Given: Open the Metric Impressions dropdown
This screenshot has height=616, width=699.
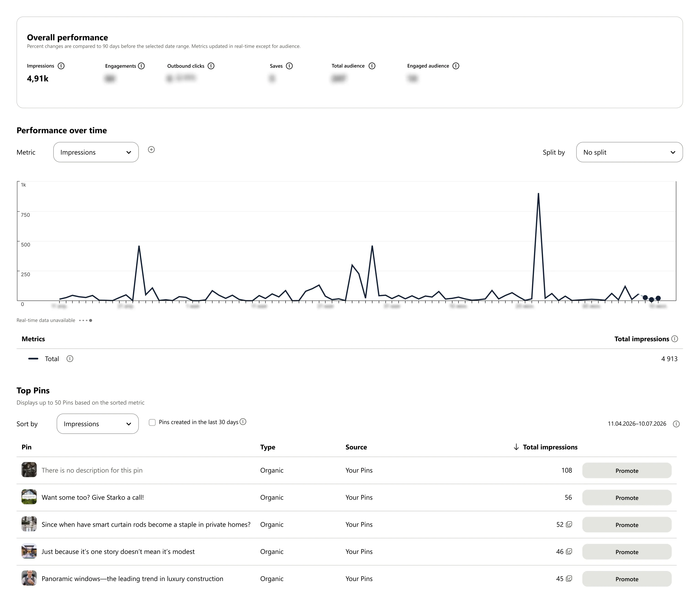Looking at the screenshot, I should (x=96, y=152).
